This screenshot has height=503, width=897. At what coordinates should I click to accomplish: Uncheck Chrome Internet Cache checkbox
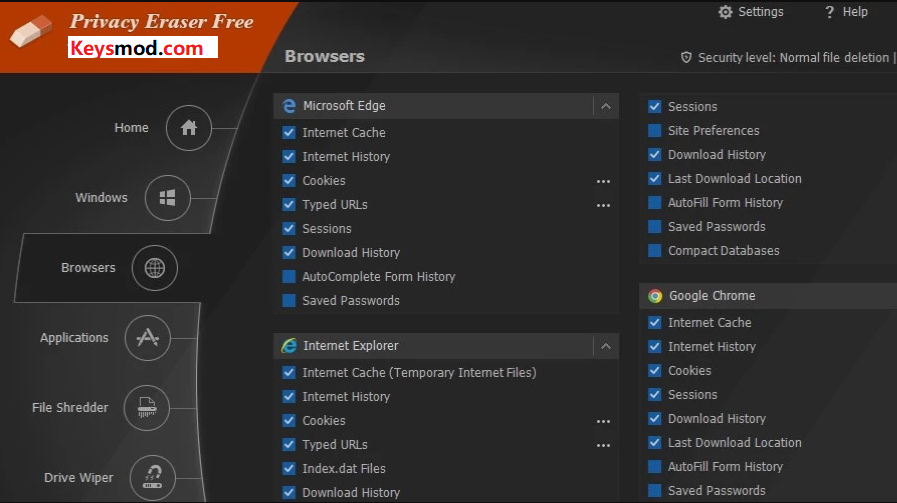click(654, 323)
